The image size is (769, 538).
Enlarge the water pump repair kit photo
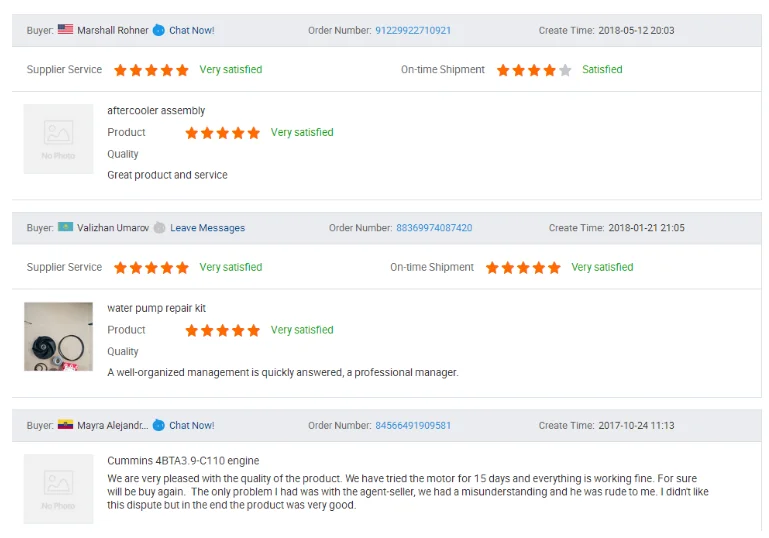tap(58, 337)
